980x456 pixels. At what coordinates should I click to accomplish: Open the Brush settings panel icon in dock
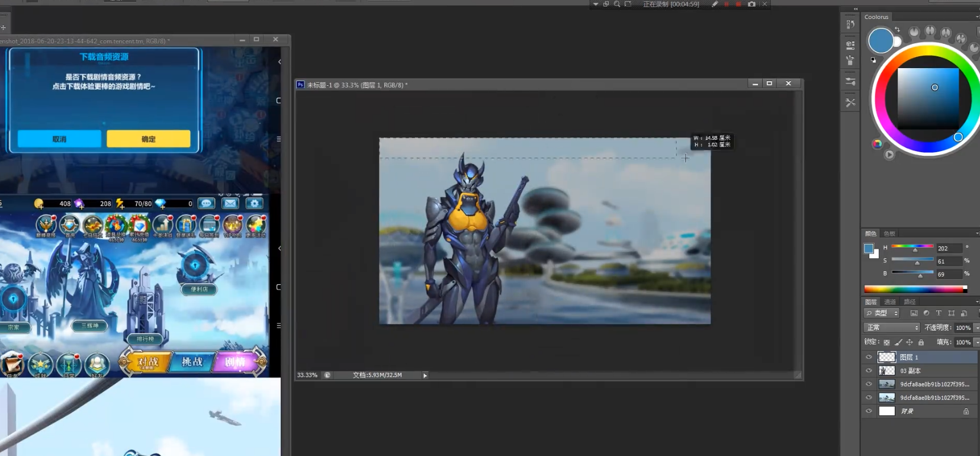coord(850,81)
